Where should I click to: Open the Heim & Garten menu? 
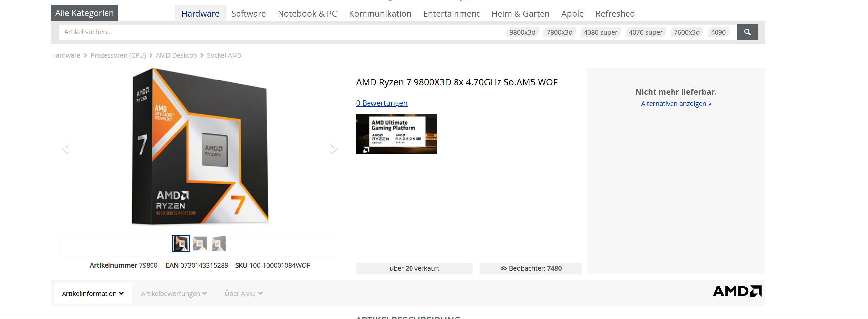tap(520, 14)
